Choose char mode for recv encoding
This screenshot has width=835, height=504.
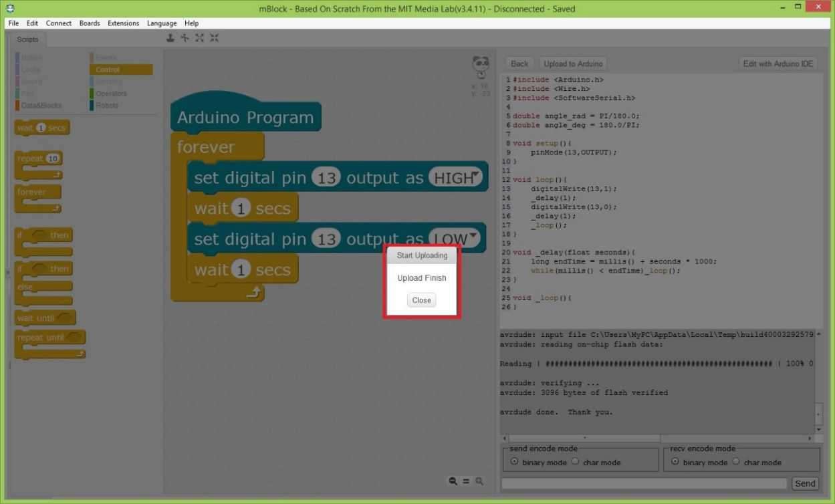[x=736, y=461]
